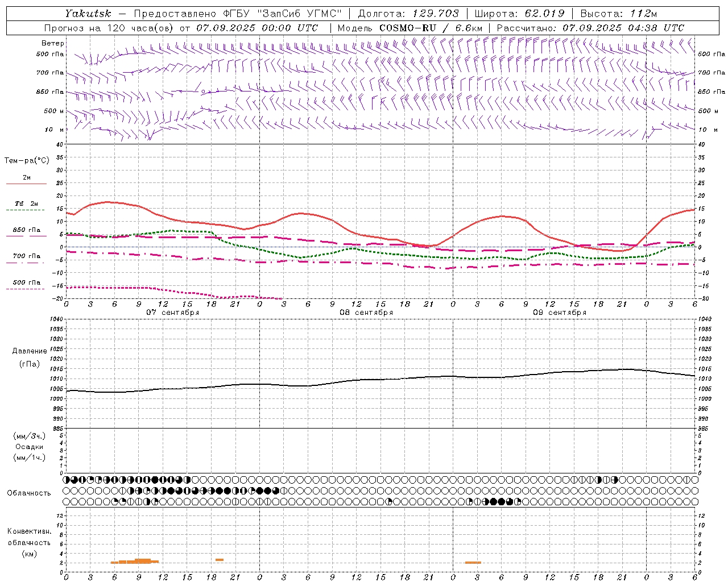Click the Yakutsk station title
Viewport: 728px width, 582px height.
click(x=88, y=14)
